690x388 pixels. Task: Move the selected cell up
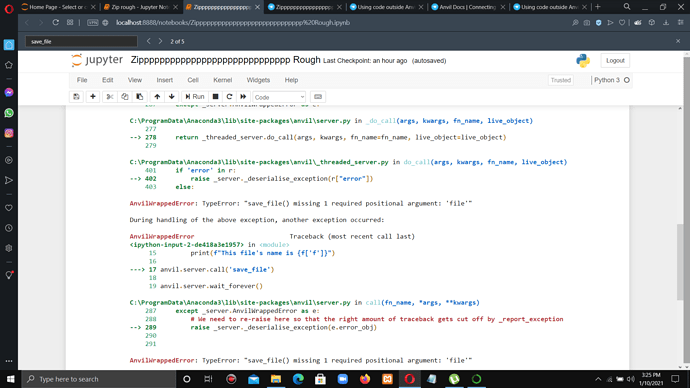click(x=157, y=97)
